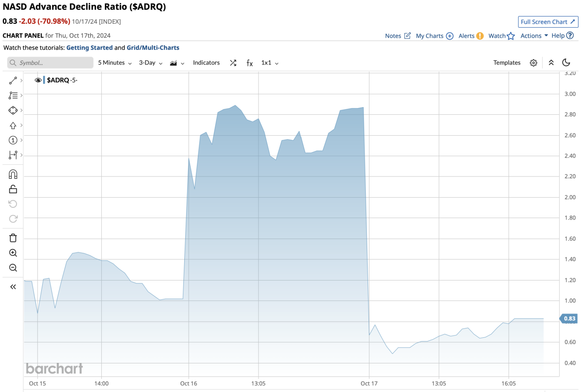Open the Actions menu
Image resolution: width=582 pixels, height=392 pixels.
tap(534, 36)
